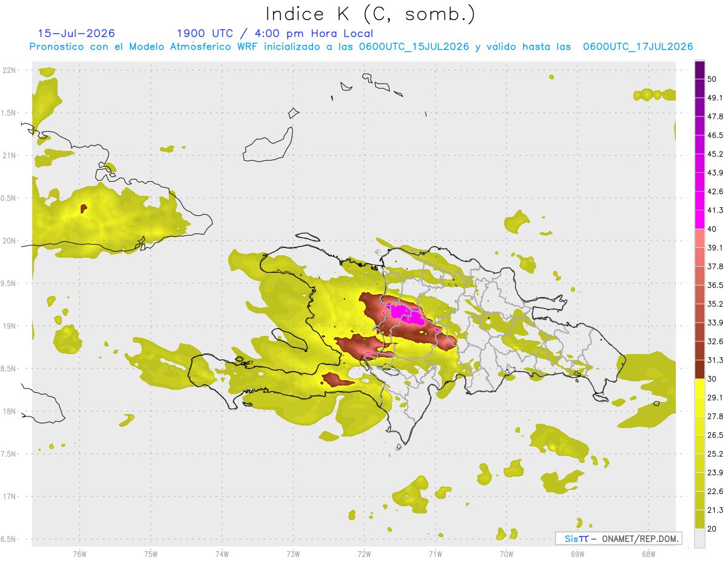
Task: Click the colorbar value '50'
Action: pos(713,79)
